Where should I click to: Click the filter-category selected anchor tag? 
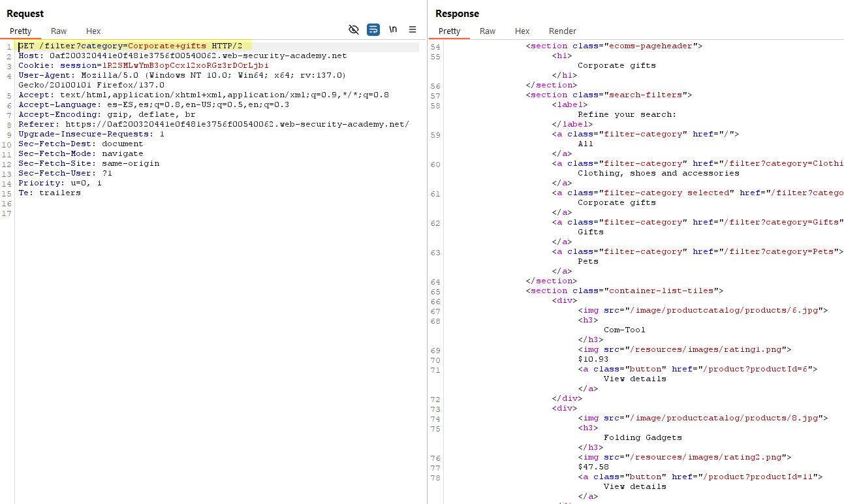pos(698,193)
